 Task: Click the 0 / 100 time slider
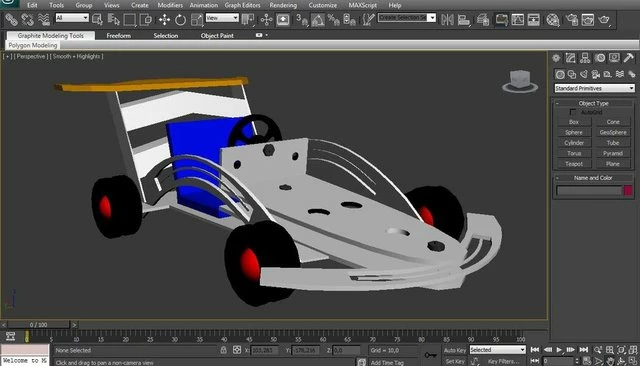[x=38, y=325]
